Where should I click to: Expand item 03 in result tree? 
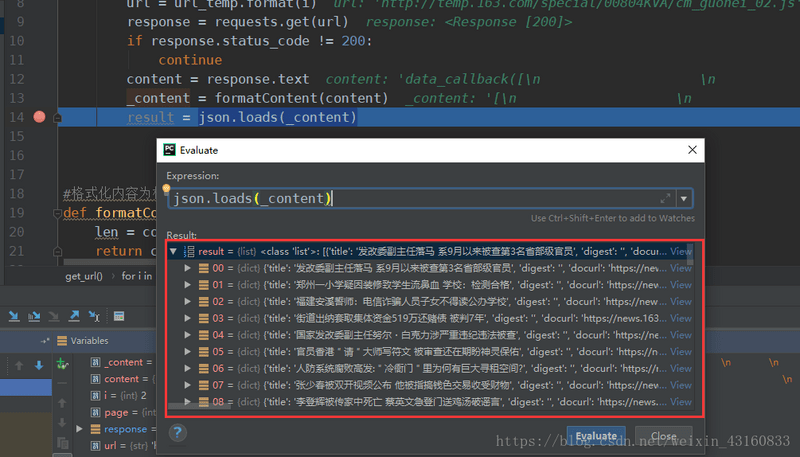187,318
